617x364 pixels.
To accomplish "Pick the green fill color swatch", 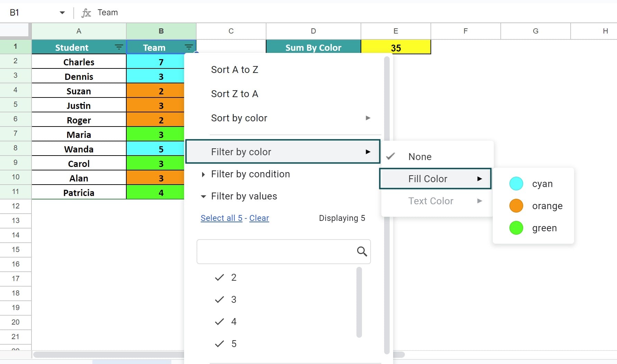I will click(x=516, y=228).
